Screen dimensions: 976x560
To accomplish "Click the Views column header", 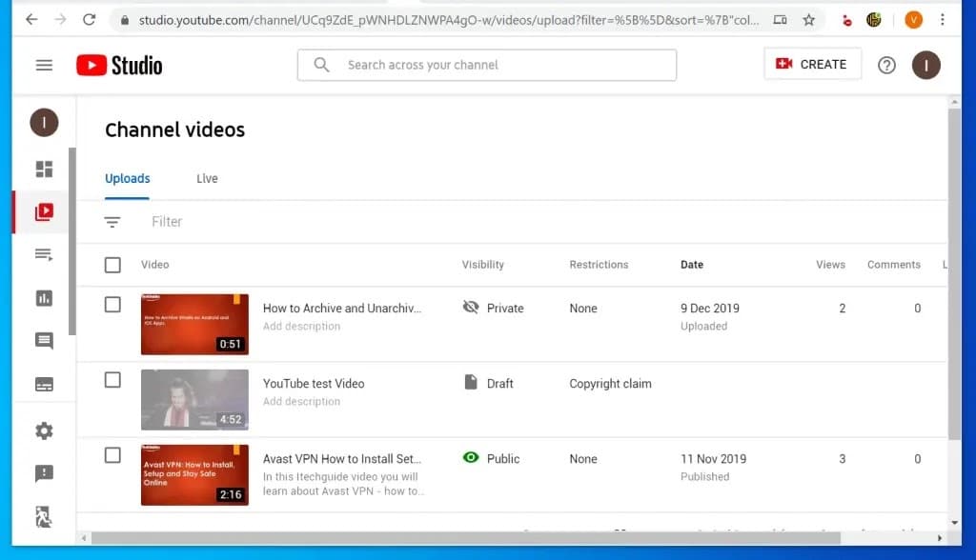I will tap(830, 265).
